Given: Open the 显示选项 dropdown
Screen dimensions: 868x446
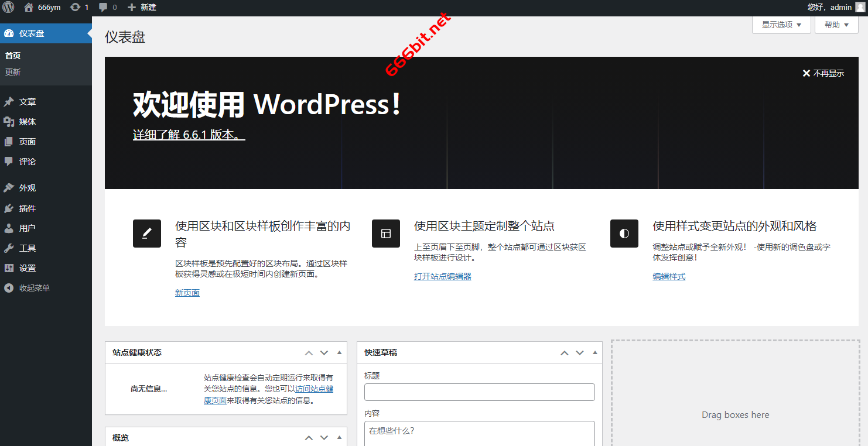Looking at the screenshot, I should tap(781, 25).
